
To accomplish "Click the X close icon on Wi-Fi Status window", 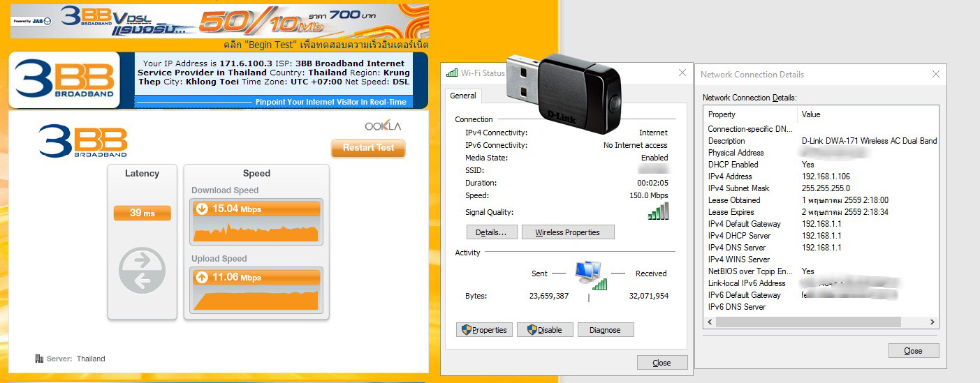I will click(683, 73).
